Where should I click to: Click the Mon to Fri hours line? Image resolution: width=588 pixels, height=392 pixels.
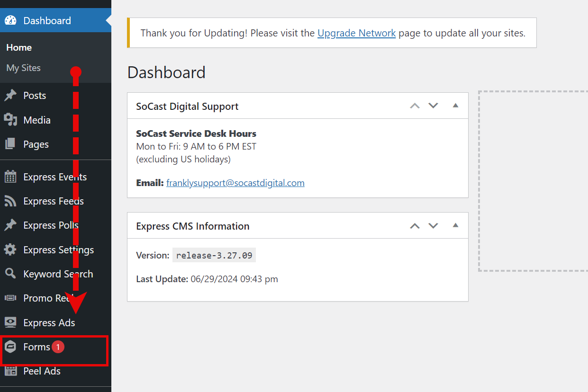pos(196,147)
